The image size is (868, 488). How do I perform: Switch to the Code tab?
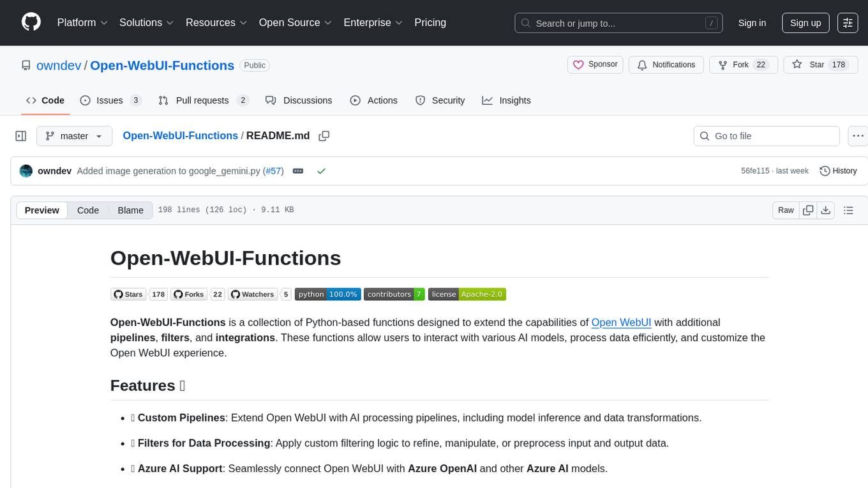pos(45,100)
